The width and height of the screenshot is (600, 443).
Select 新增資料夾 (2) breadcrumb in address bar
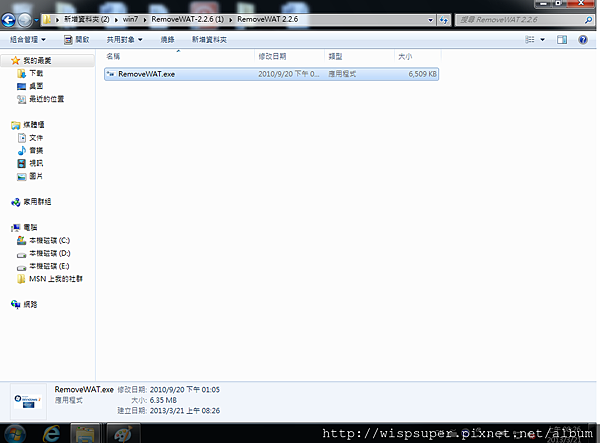(x=86, y=20)
